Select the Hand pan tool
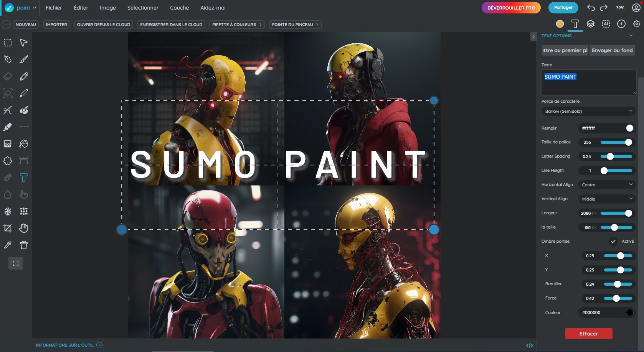Image resolution: width=644 pixels, height=352 pixels. click(24, 228)
